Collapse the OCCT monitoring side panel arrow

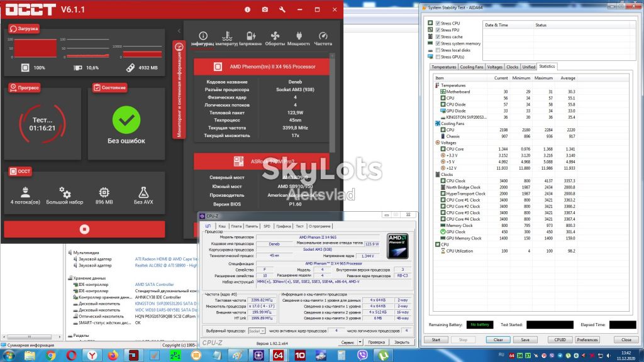tap(179, 31)
